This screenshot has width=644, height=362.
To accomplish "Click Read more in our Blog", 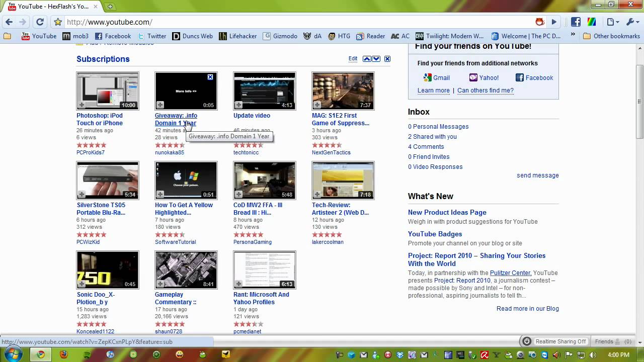I will [528, 309].
